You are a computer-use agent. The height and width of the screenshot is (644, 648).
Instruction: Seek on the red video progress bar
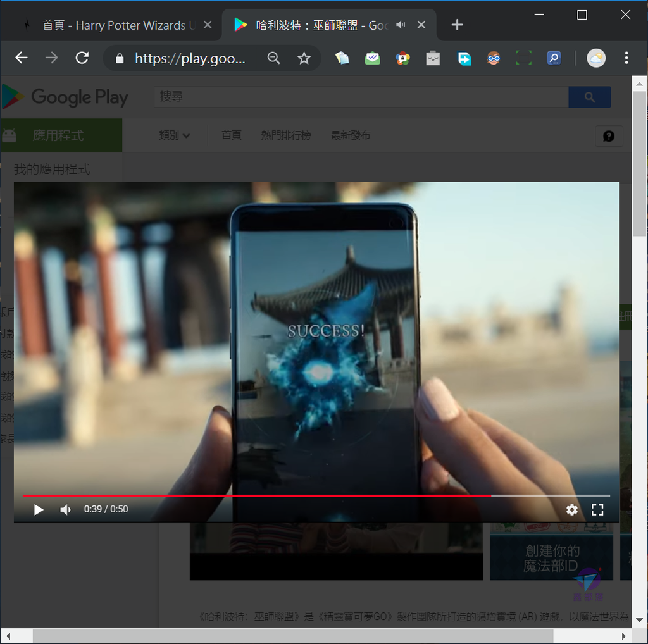click(x=316, y=495)
